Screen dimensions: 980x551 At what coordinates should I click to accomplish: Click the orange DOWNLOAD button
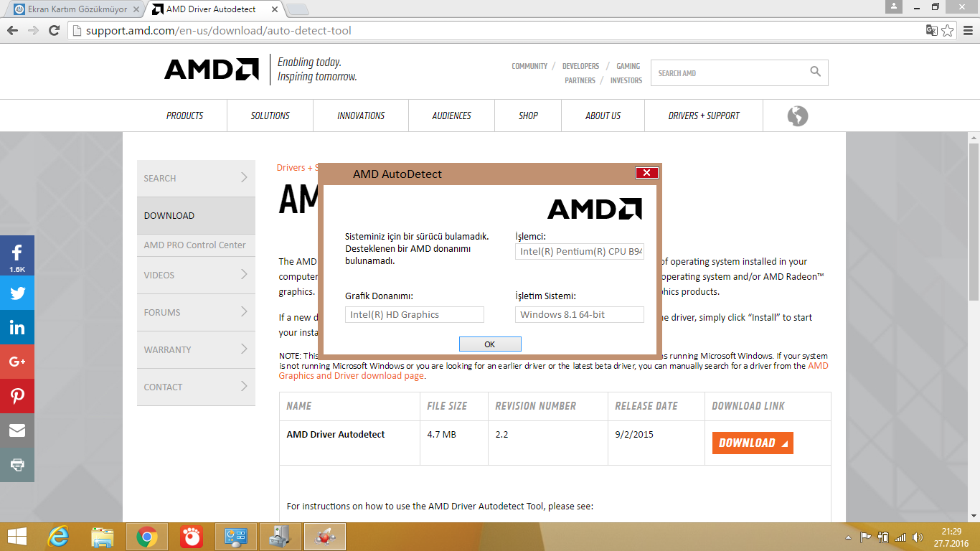pos(752,443)
